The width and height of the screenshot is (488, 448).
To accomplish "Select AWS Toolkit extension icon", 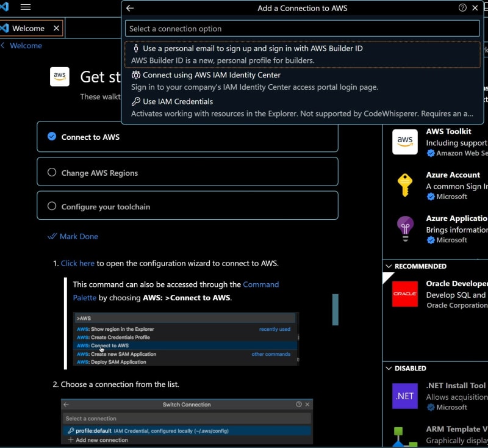I will click(405, 142).
